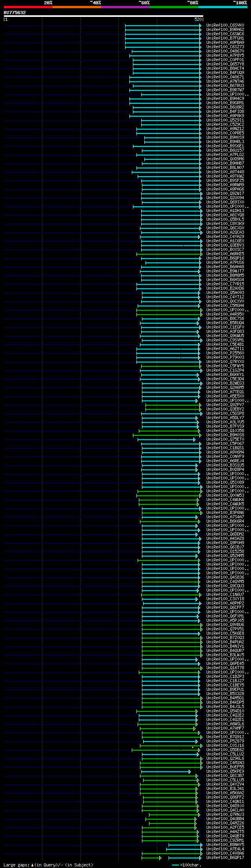
Task: Select label UniRef100_C7YR15
Action: (225, 284)
